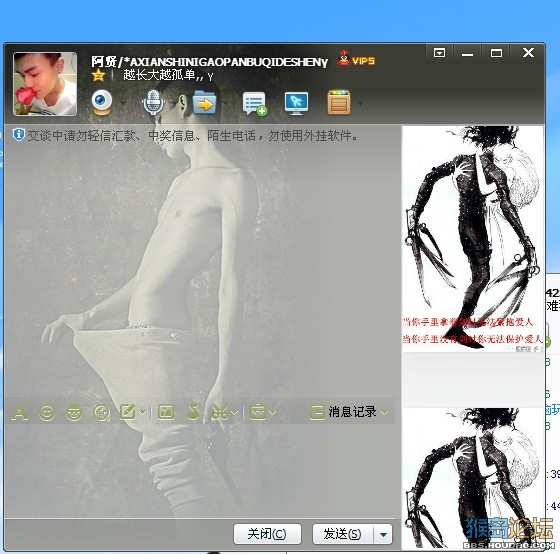Screen dimensions: 560x554
Task: Click the security shield tip icon
Action: click(x=19, y=135)
